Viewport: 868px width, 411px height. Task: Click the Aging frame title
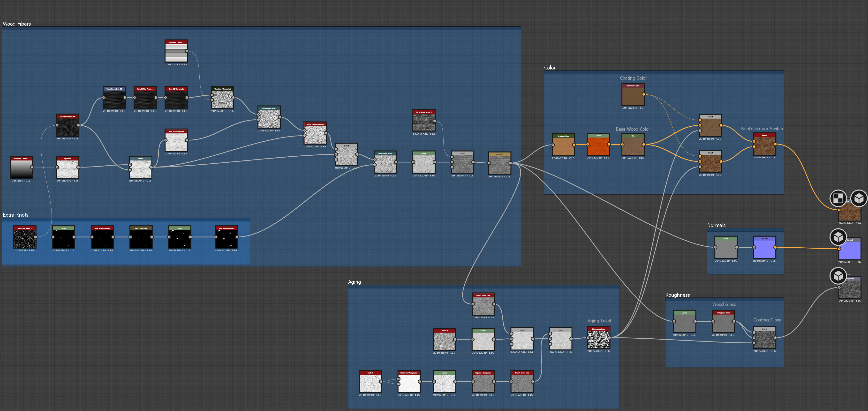coord(355,282)
